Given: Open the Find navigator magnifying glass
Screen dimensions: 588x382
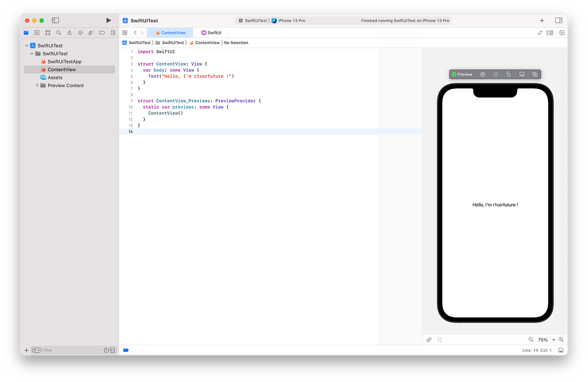Looking at the screenshot, I should click(59, 32).
